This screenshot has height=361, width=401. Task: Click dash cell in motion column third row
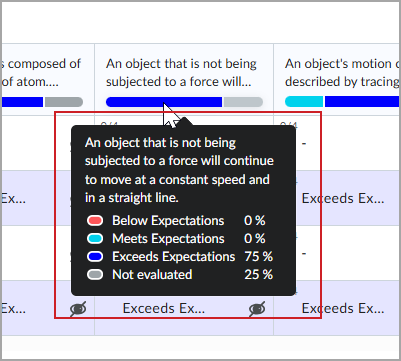(304, 254)
